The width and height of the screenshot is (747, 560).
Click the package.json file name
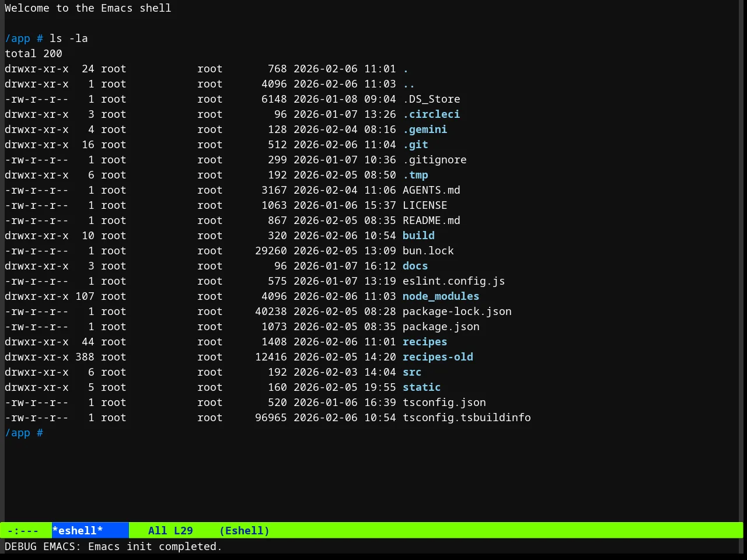click(441, 326)
